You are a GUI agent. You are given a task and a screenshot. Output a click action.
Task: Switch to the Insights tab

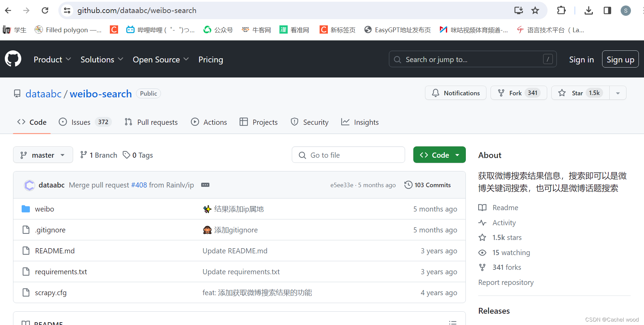coord(360,122)
